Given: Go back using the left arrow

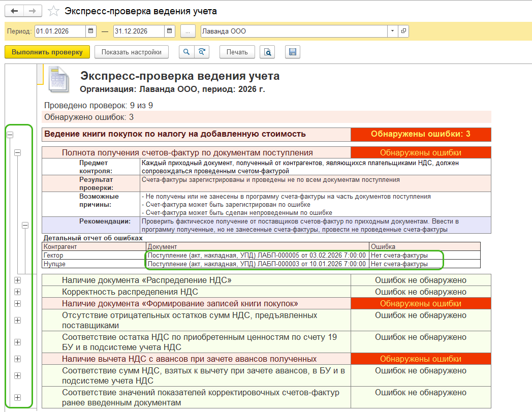Looking at the screenshot, I should click(14, 11).
